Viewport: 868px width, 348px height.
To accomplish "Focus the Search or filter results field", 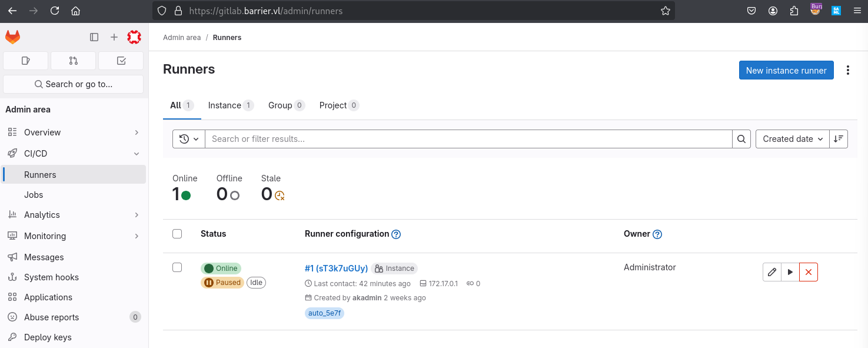I will (468, 139).
